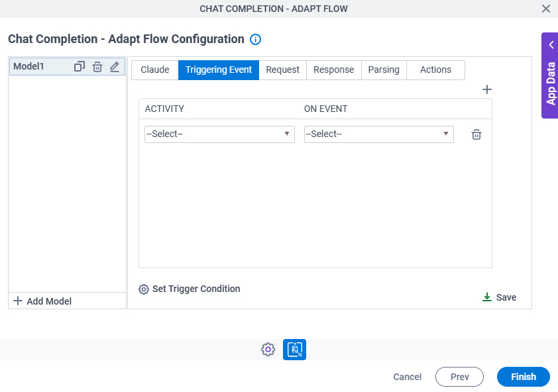
Task: Go back with the Prev button
Action: point(459,377)
